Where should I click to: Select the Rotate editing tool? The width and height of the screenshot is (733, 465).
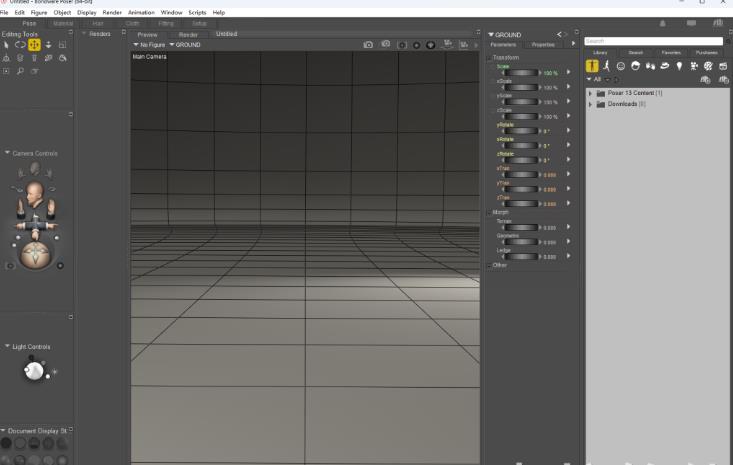point(20,45)
